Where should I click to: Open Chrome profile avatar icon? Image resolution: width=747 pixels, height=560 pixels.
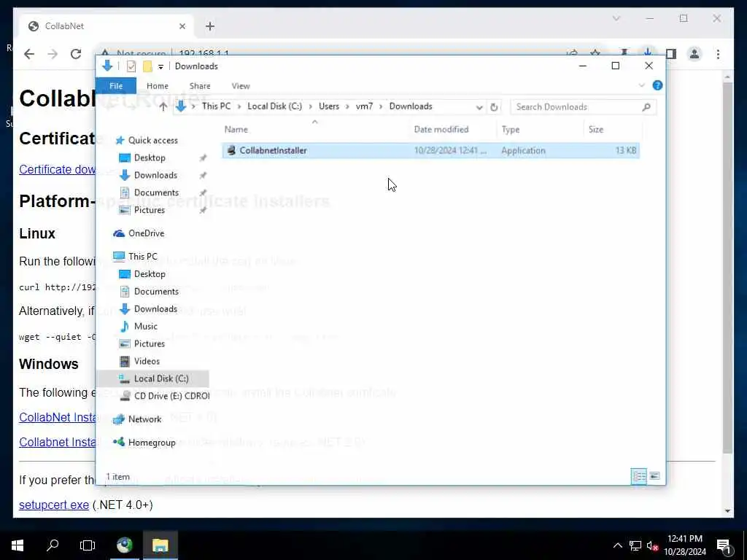click(694, 54)
